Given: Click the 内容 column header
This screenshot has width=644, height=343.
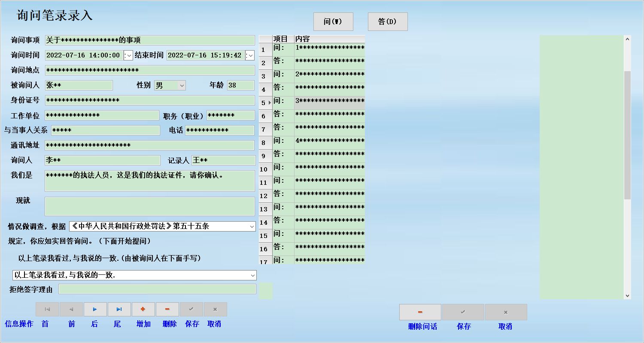Looking at the screenshot, I should [x=329, y=39].
